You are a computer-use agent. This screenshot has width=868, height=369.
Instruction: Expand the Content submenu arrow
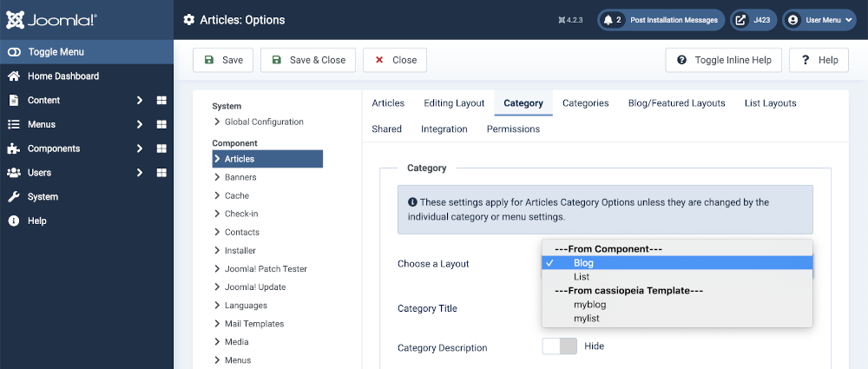(x=140, y=101)
